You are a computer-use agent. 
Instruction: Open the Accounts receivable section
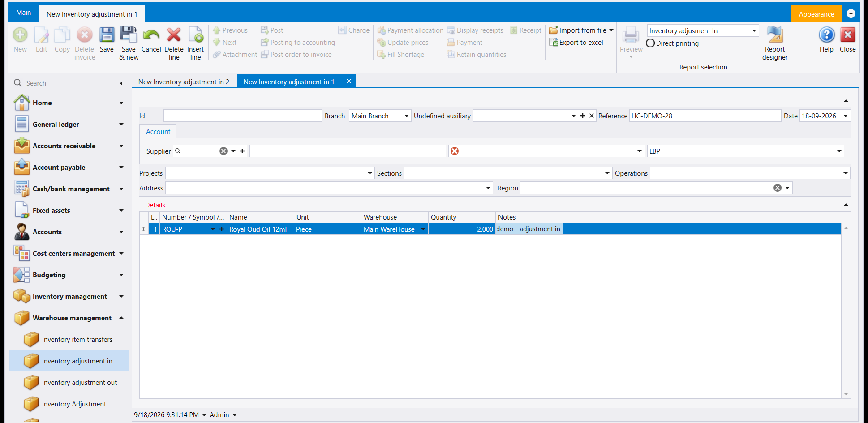(69, 146)
